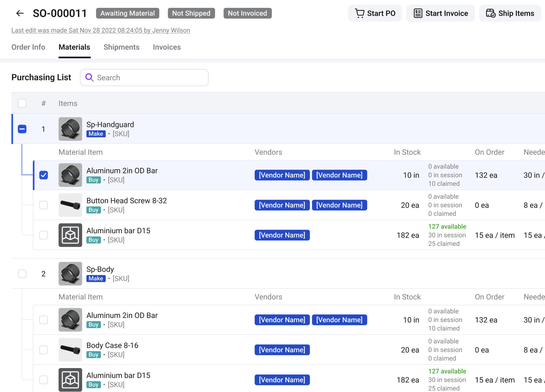Click the Button Head Screw 8-32 thumbnail
545x392 pixels.
(70, 205)
